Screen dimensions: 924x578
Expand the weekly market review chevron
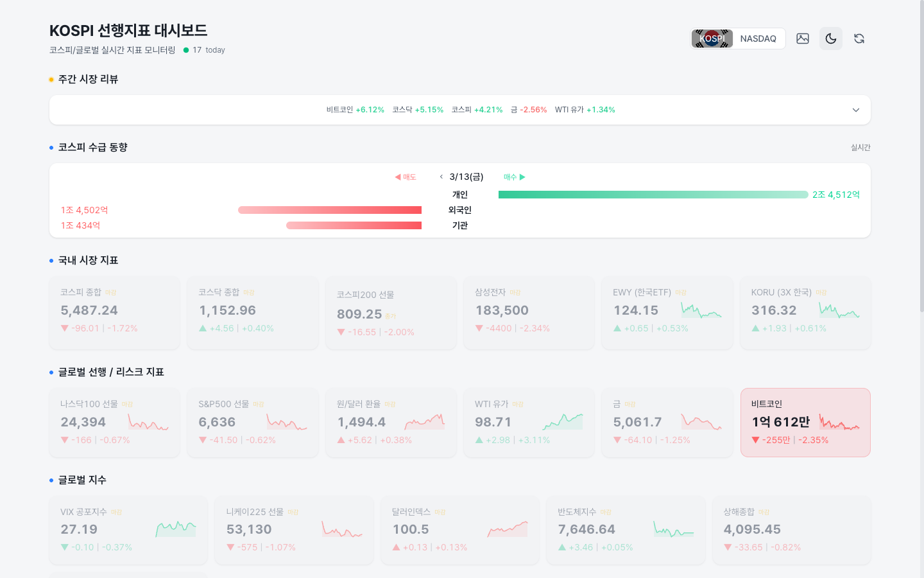(x=855, y=110)
